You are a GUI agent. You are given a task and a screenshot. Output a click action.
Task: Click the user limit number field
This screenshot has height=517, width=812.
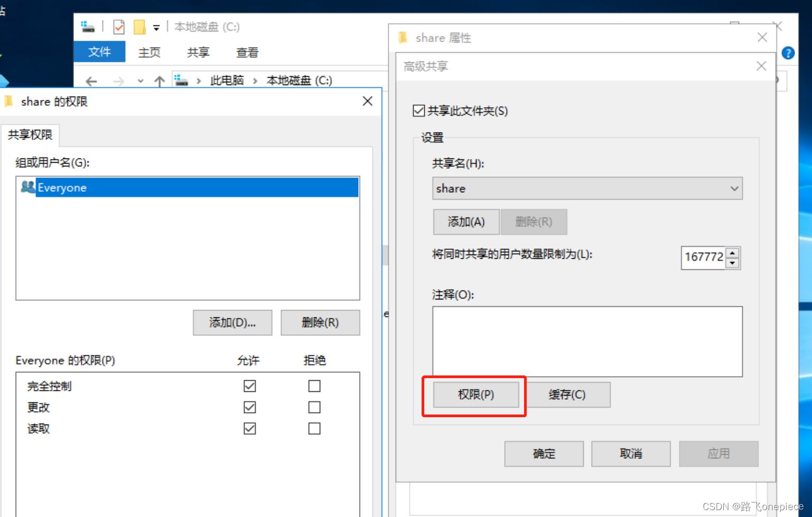[704, 257]
